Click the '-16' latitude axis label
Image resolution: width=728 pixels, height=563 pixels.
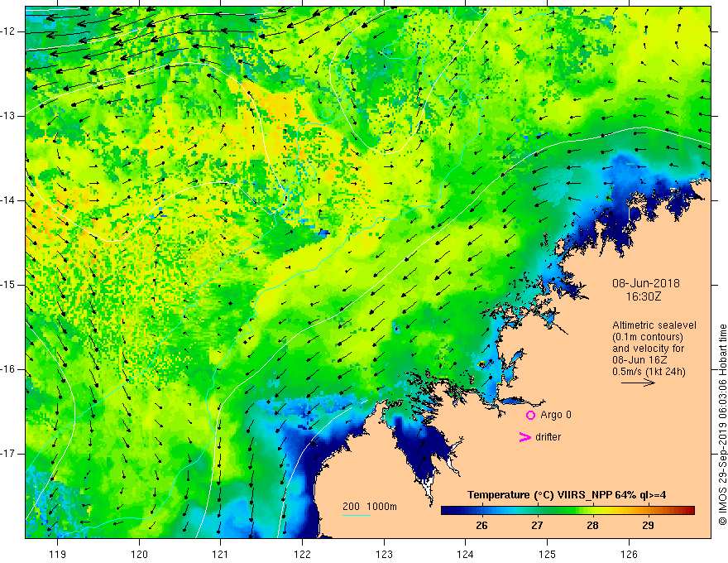coord(8,369)
